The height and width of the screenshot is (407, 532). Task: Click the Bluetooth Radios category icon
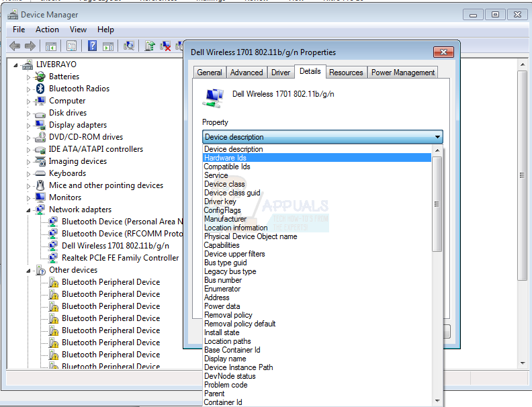(40, 89)
